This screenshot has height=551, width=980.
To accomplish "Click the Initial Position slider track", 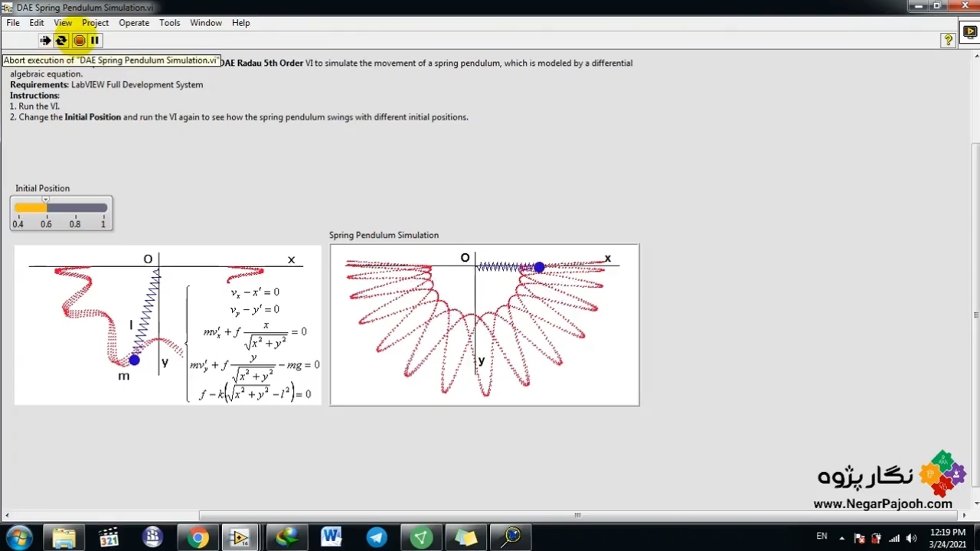I will click(x=77, y=207).
